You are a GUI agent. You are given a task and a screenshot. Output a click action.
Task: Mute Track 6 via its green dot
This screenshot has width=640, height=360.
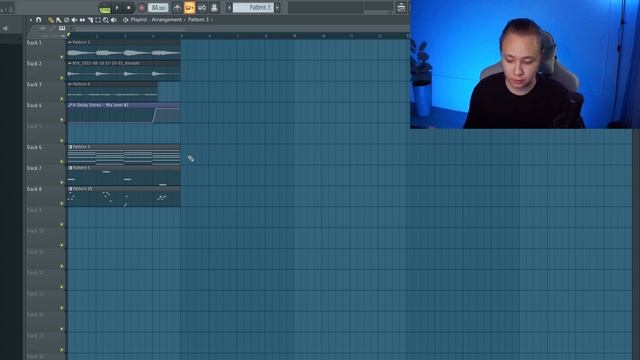(x=62, y=162)
